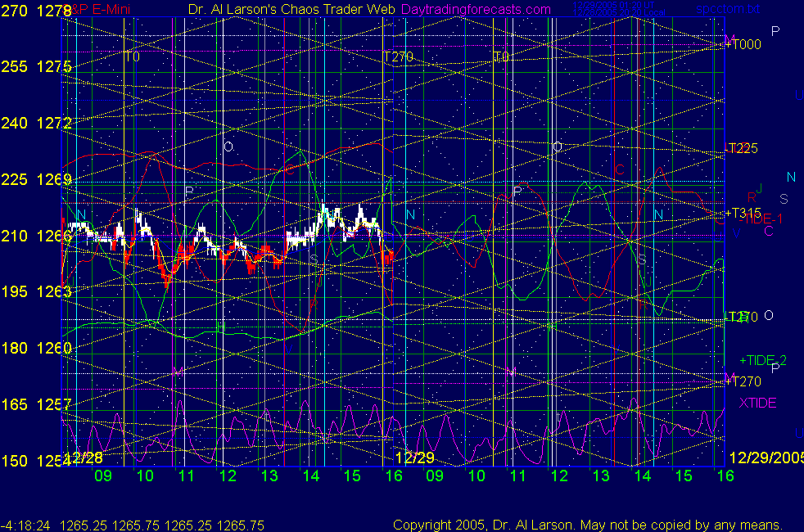
Task: Click hour label "11" of the 12/28 session
Action: tap(186, 476)
